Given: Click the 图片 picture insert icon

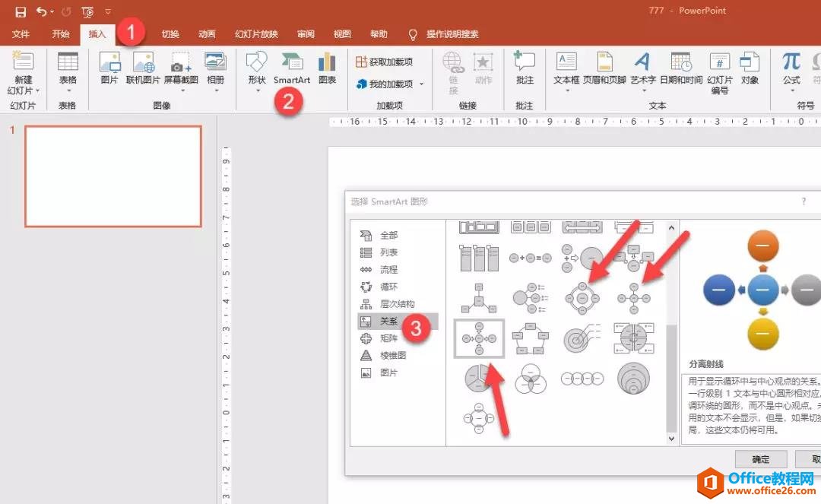Looking at the screenshot, I should tap(109, 68).
